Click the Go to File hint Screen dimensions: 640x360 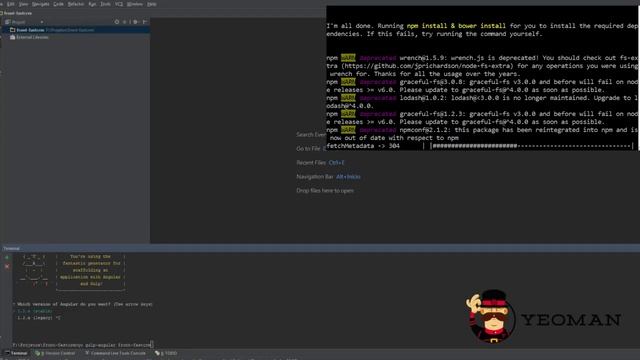[311, 149]
